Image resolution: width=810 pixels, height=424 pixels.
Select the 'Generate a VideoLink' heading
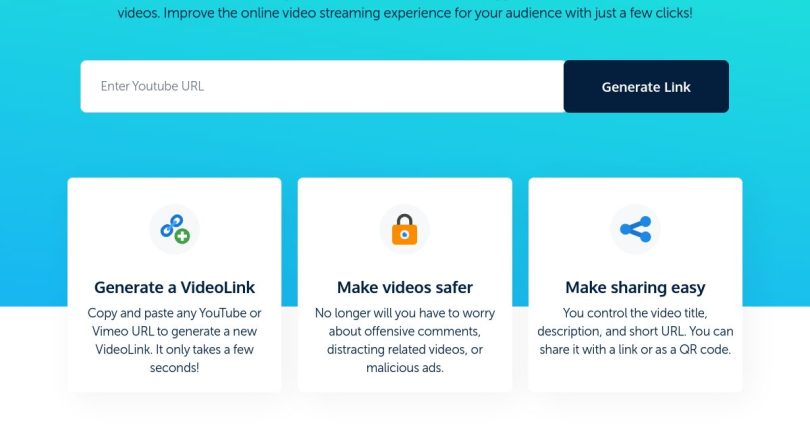pos(174,288)
